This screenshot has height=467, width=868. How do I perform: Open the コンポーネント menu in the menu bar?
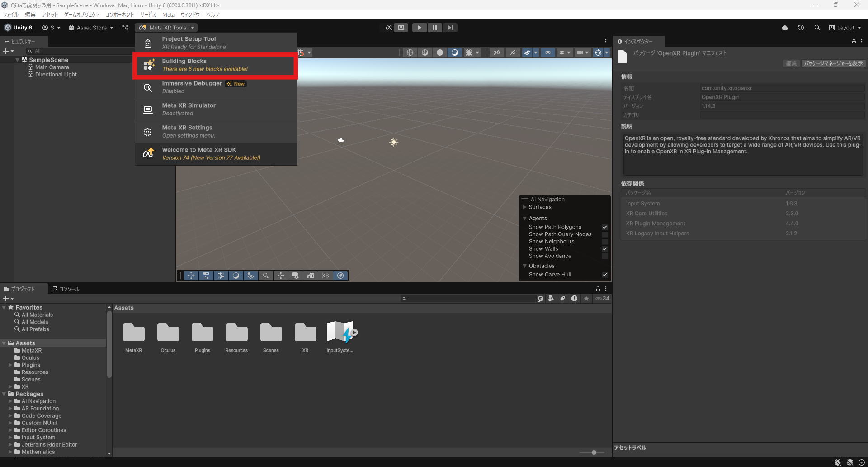click(120, 15)
